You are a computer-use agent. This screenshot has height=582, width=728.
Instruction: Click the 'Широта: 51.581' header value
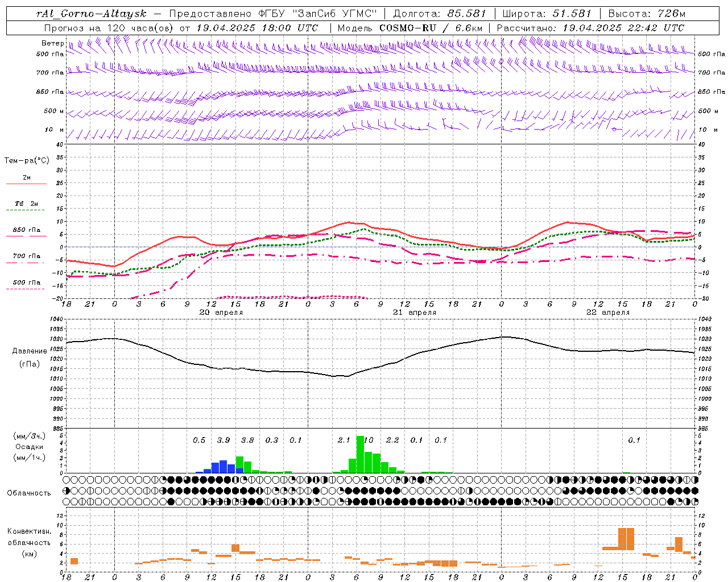click(547, 14)
